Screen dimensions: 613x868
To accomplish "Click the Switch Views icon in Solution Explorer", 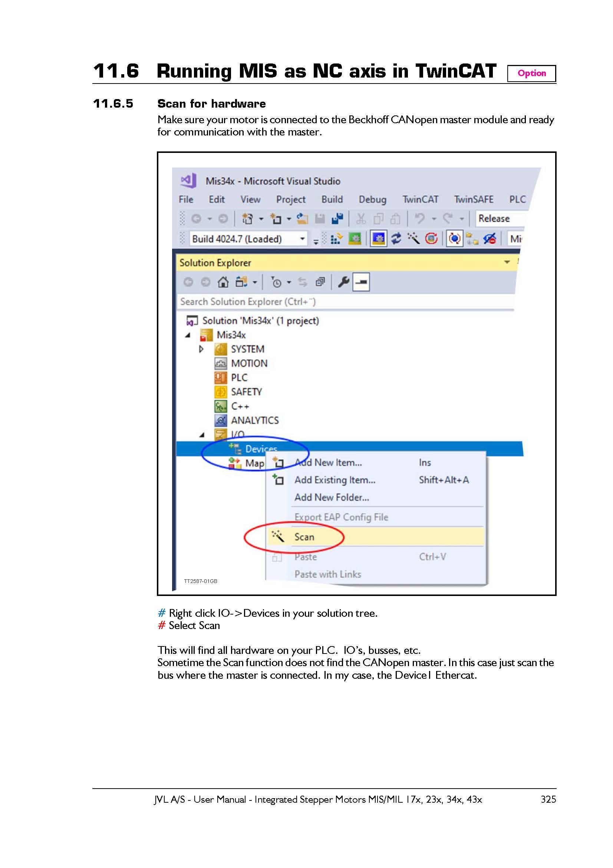I will pyautogui.click(x=241, y=282).
